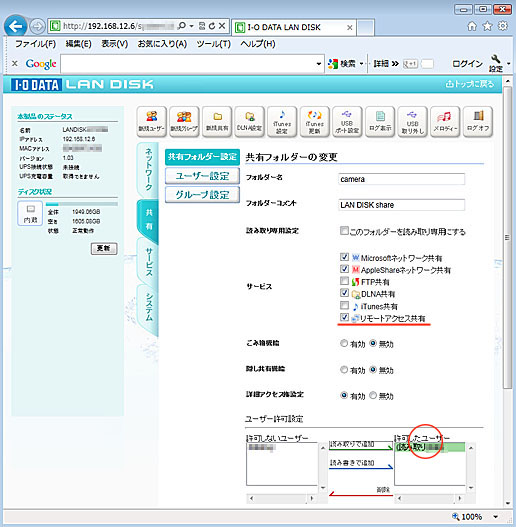Click the 読み書きで追加 blue arrow
516x527 pixels.
[361, 464]
